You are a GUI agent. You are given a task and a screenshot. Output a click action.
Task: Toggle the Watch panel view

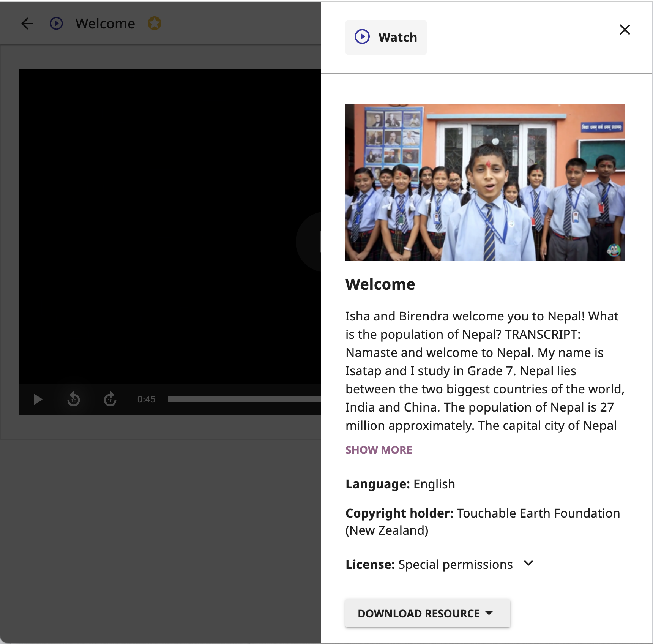pyautogui.click(x=386, y=37)
